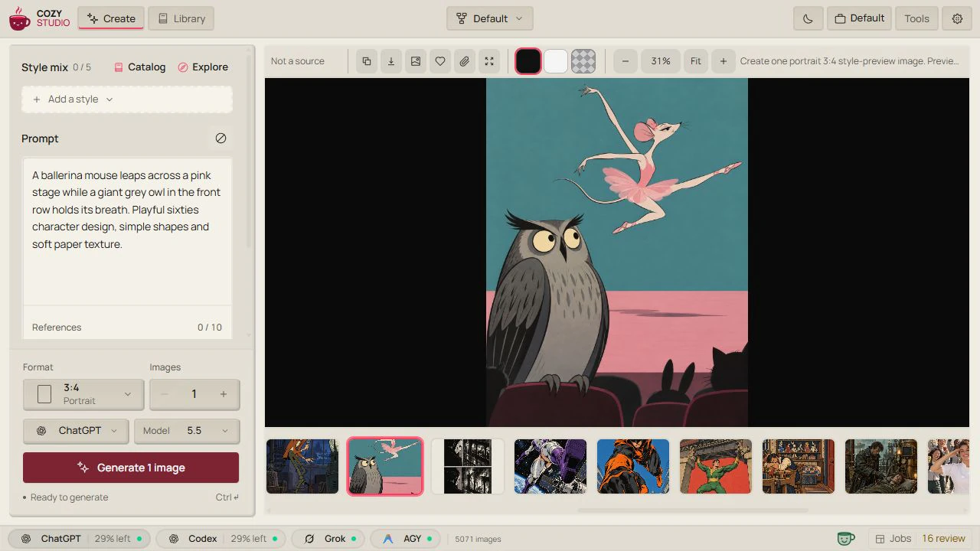The height and width of the screenshot is (551, 980).
Task: Select the black background swatch
Action: click(528, 61)
